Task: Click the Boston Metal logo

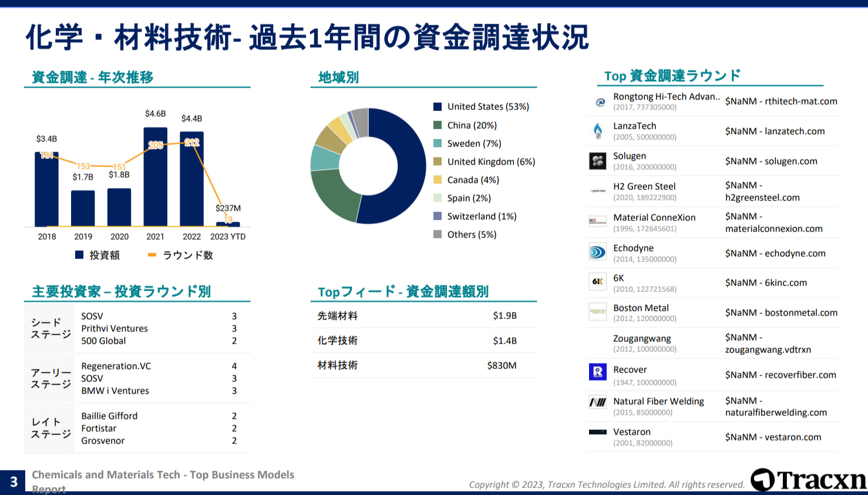Action: pyautogui.click(x=598, y=312)
